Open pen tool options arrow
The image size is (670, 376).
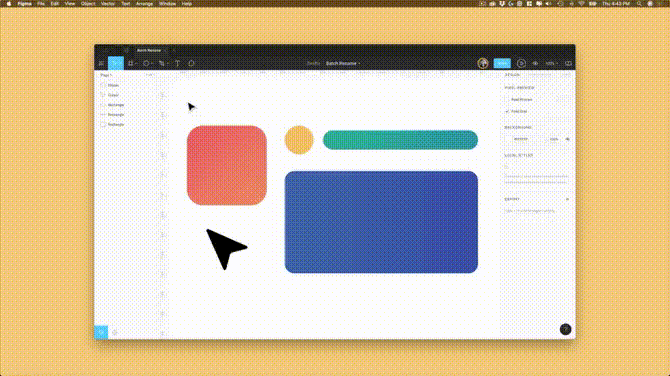coord(168,64)
